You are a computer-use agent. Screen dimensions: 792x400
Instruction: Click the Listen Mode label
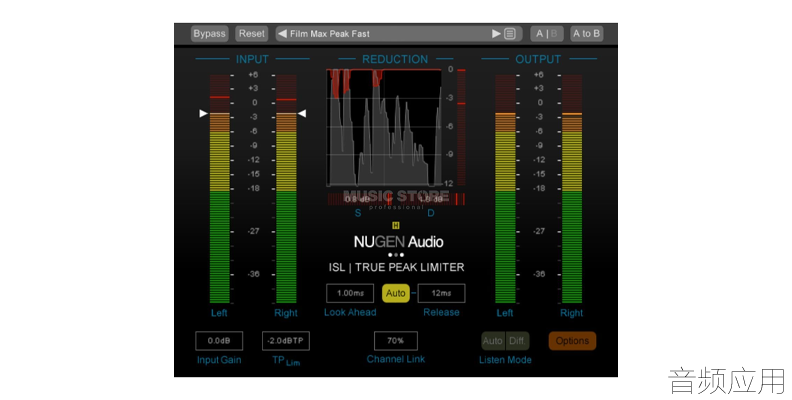pos(505,360)
